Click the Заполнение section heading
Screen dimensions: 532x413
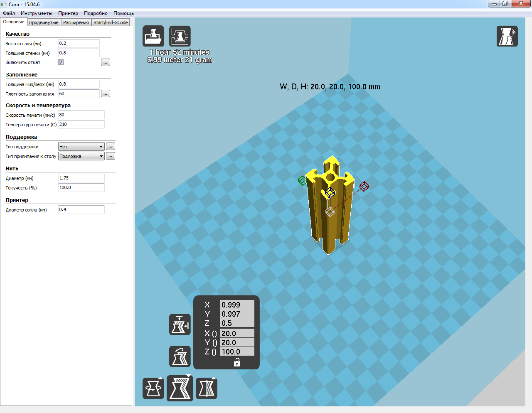pos(22,75)
